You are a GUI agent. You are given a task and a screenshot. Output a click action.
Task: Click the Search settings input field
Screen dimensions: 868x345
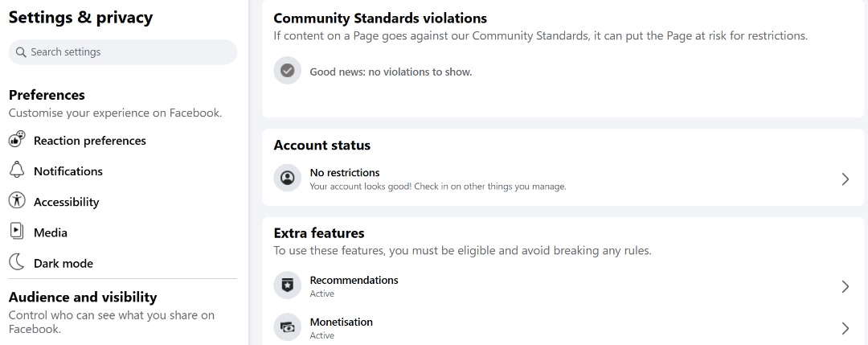point(122,52)
